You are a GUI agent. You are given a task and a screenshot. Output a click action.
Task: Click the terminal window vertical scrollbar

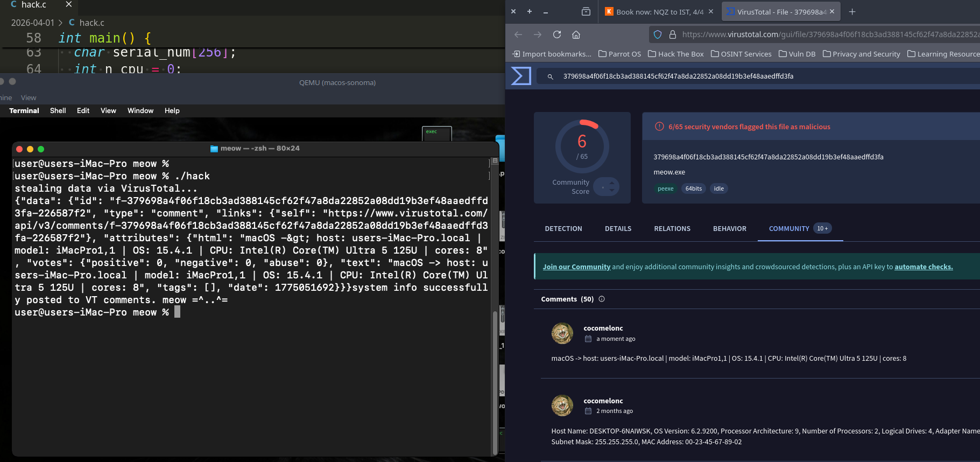point(495,382)
